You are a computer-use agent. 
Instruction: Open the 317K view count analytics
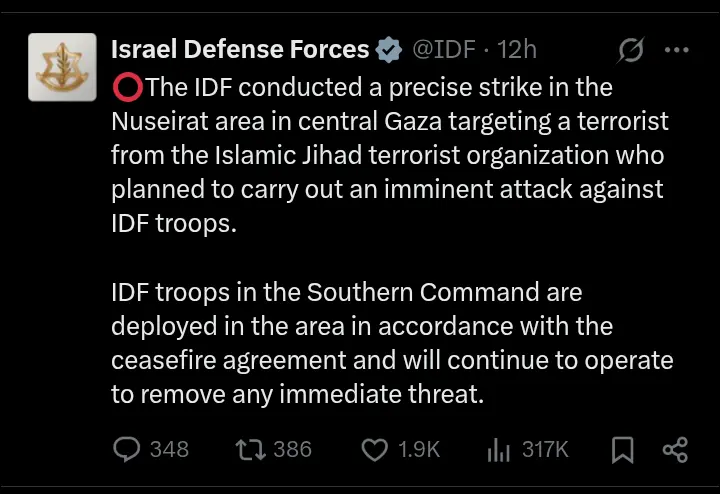[x=545, y=450]
